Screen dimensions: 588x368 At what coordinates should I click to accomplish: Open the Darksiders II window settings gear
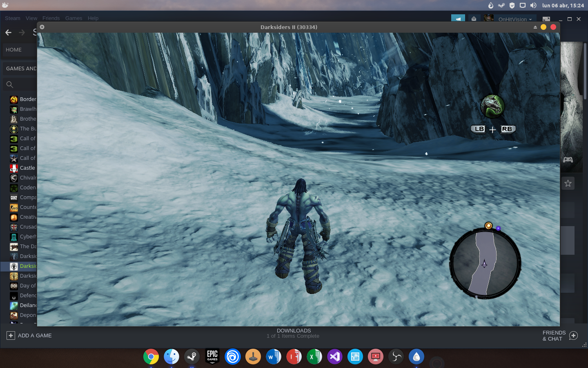click(x=42, y=27)
